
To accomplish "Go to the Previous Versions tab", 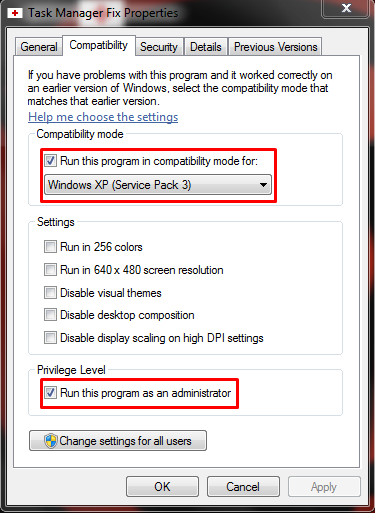I will pos(275,47).
